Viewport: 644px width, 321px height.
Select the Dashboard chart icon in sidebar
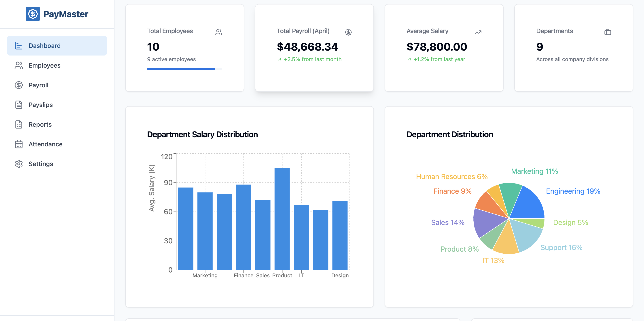(19, 45)
